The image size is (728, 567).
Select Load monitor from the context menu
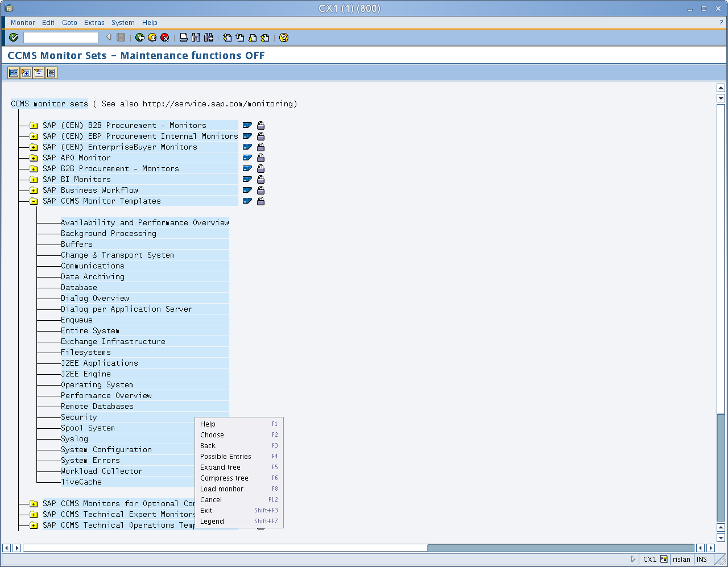(x=222, y=489)
